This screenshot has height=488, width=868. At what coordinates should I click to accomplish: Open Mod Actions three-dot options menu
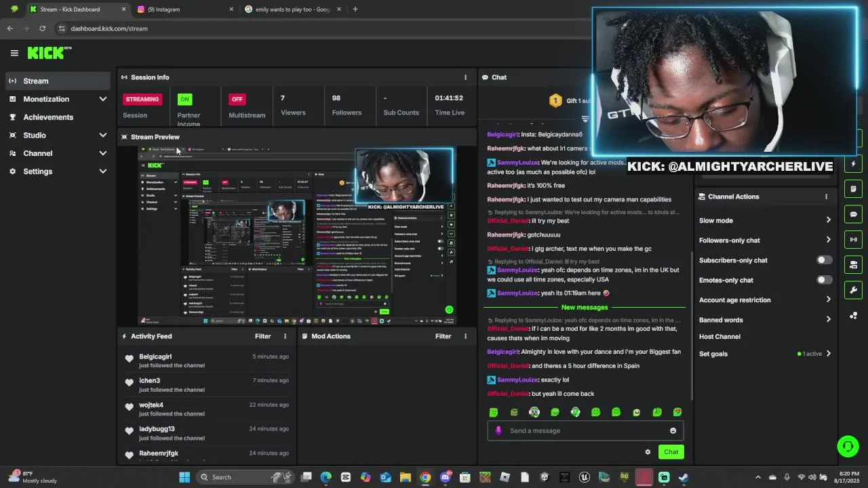tap(465, 336)
